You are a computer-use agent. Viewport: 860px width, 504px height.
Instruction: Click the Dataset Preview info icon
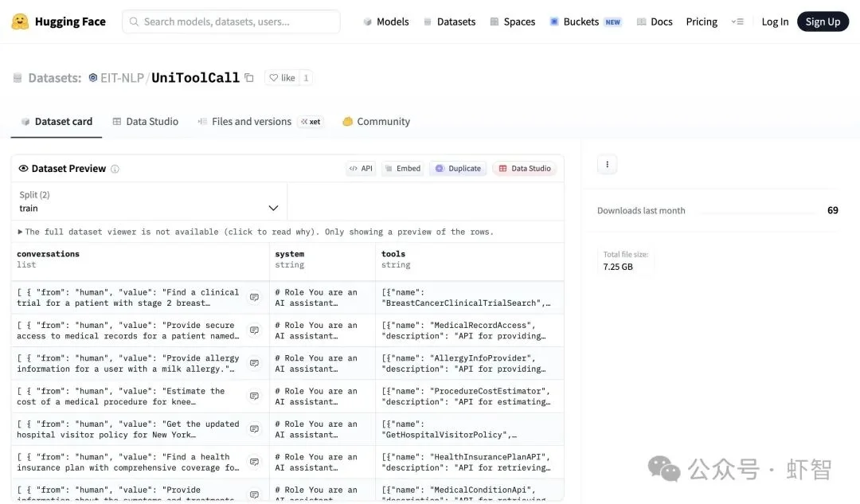pyautogui.click(x=115, y=169)
